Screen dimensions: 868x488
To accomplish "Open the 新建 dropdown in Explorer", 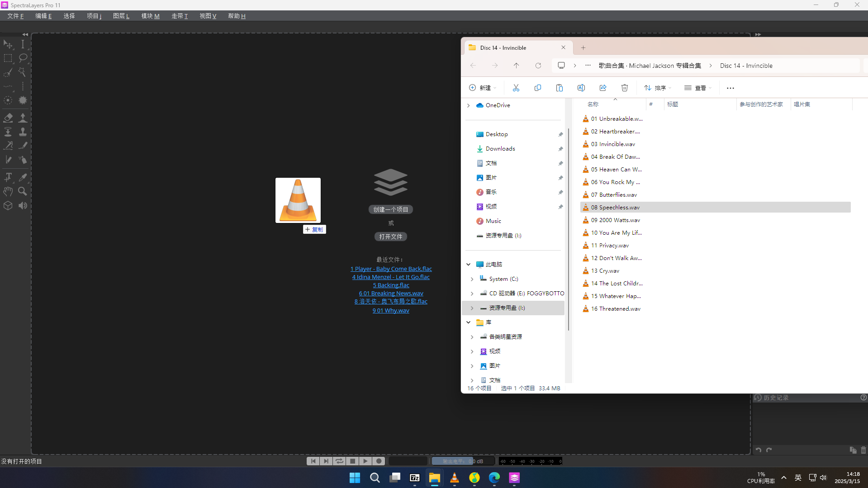I will pos(483,88).
